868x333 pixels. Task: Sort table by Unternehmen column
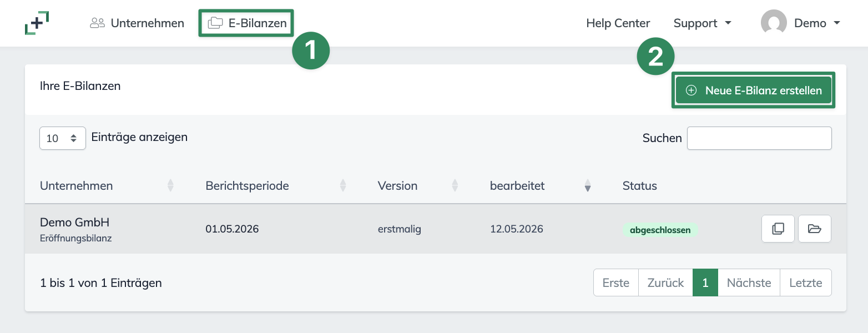pyautogui.click(x=107, y=186)
